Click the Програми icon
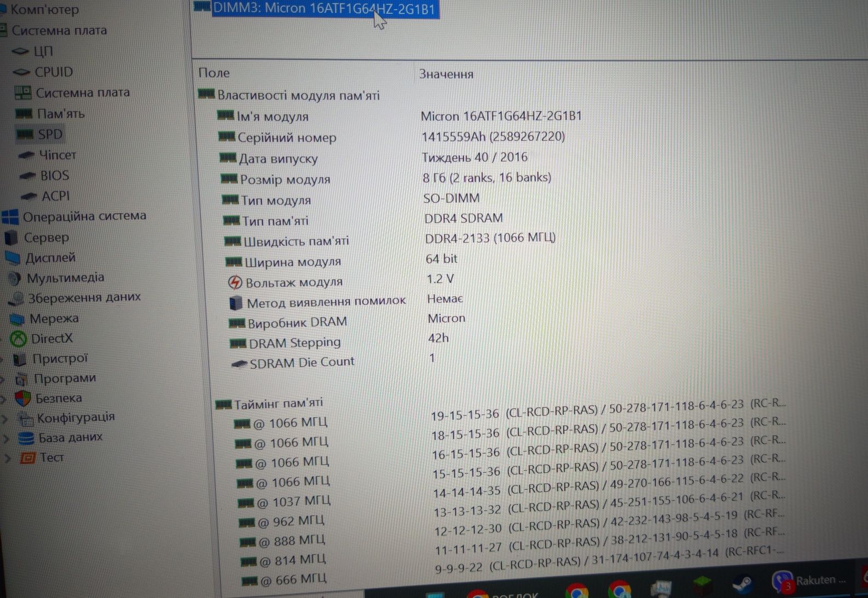The width and height of the screenshot is (868, 598). point(21,379)
